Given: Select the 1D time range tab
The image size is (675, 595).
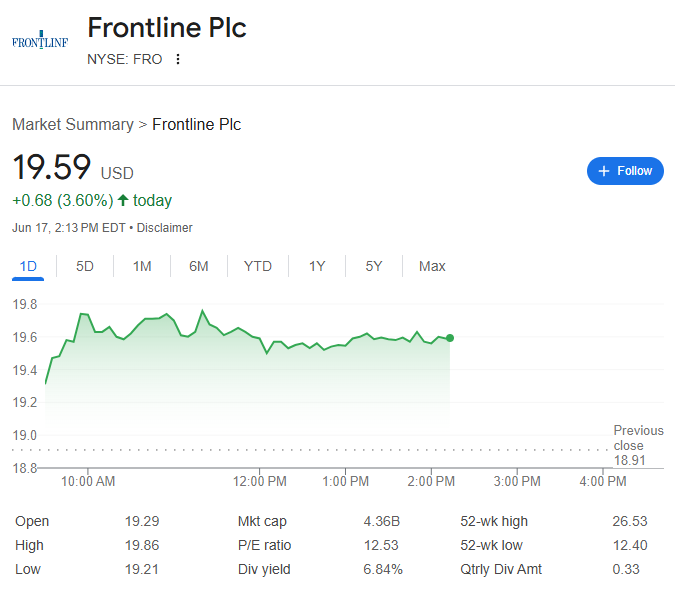Looking at the screenshot, I should click(x=28, y=267).
